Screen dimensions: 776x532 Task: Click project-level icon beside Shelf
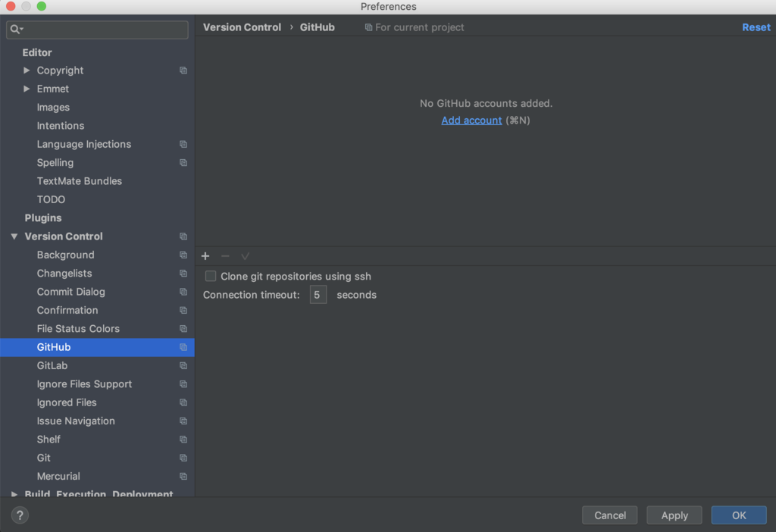click(x=183, y=440)
